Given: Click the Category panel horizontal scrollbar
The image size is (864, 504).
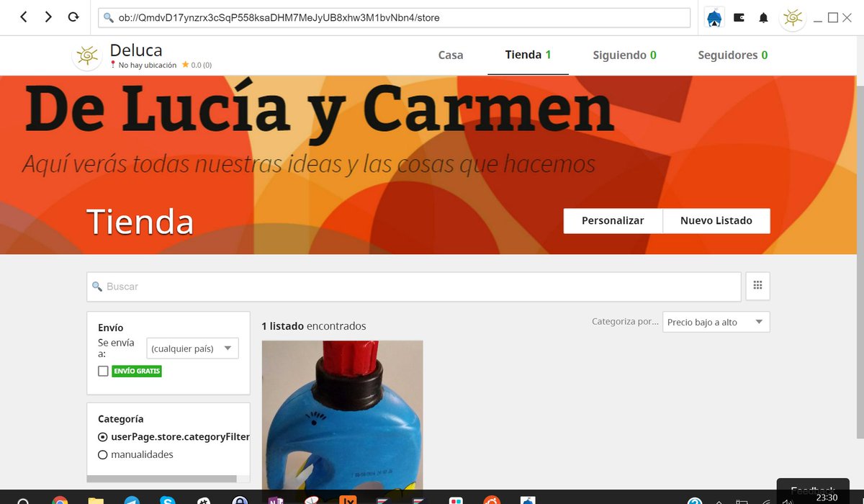Looking at the screenshot, I should tap(162, 479).
